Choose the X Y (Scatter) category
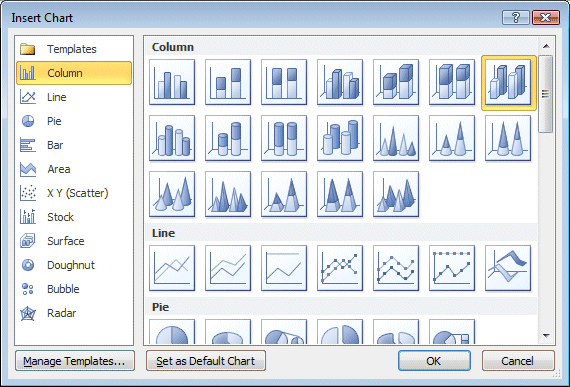The width and height of the screenshot is (570, 387). tap(74, 193)
